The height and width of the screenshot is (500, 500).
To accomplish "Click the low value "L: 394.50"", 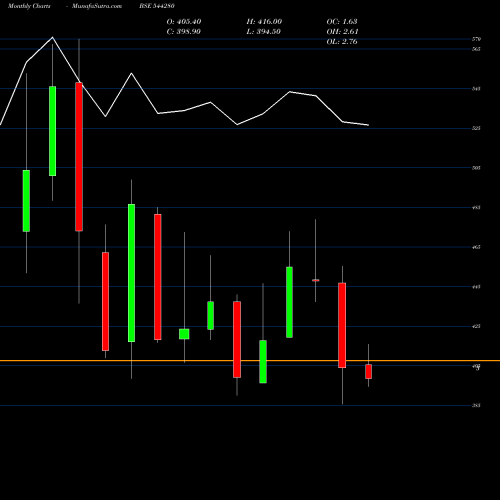I will pyautogui.click(x=263, y=32).
